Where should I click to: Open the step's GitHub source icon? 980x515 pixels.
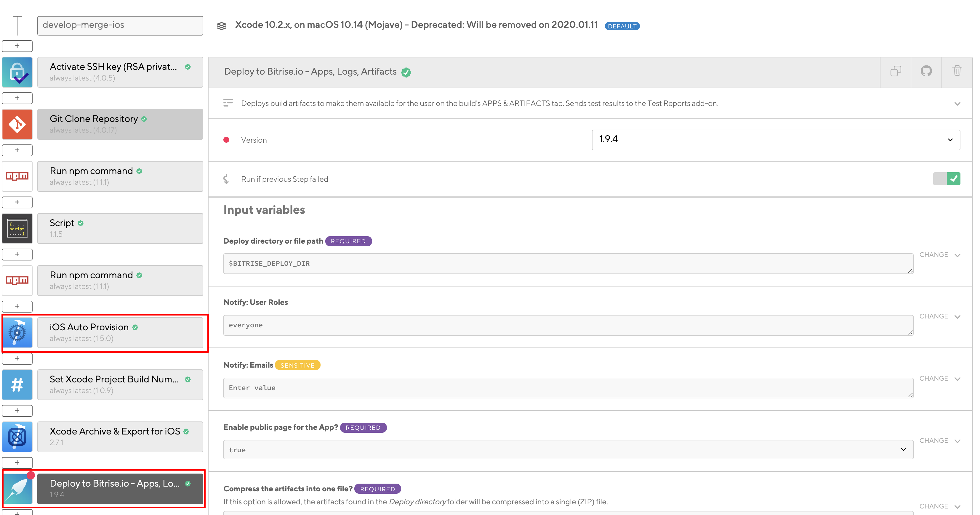[926, 71]
